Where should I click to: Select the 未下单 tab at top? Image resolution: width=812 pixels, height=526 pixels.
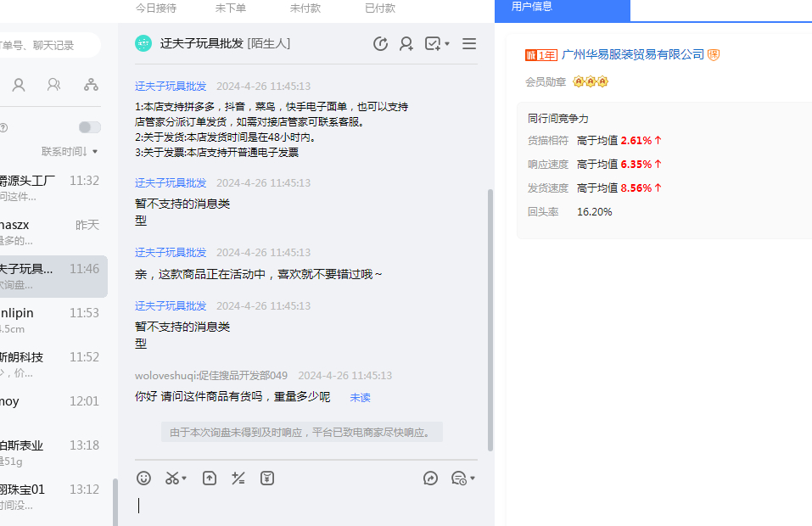pyautogui.click(x=230, y=8)
